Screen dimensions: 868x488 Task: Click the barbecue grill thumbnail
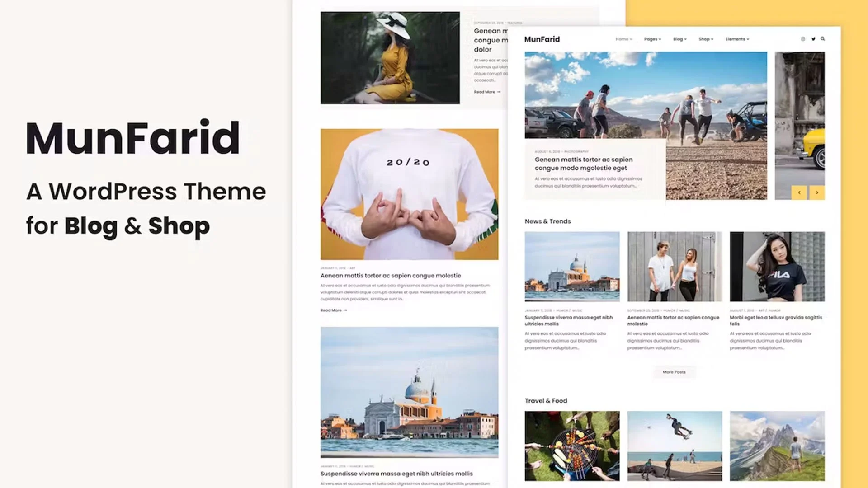tap(572, 446)
